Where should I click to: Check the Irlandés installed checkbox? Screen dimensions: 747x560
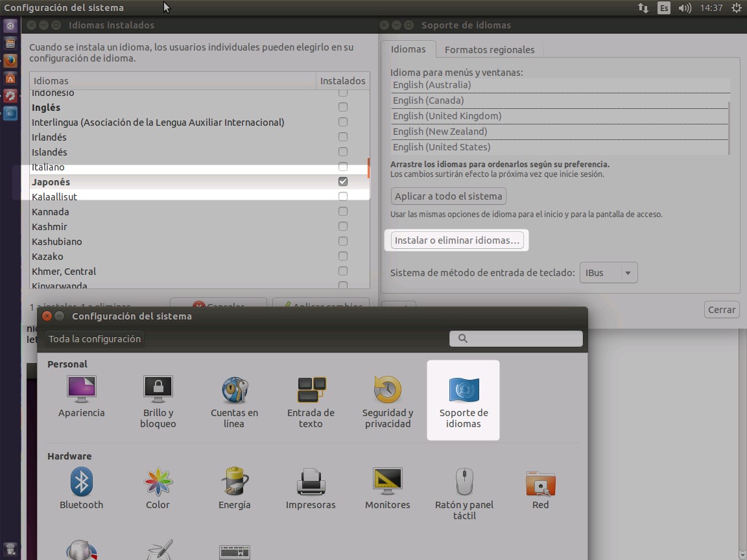[x=343, y=137]
